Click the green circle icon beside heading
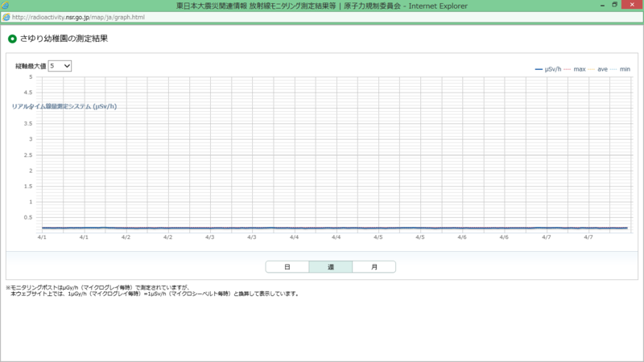Image resolution: width=644 pixels, height=362 pixels. tap(12, 39)
